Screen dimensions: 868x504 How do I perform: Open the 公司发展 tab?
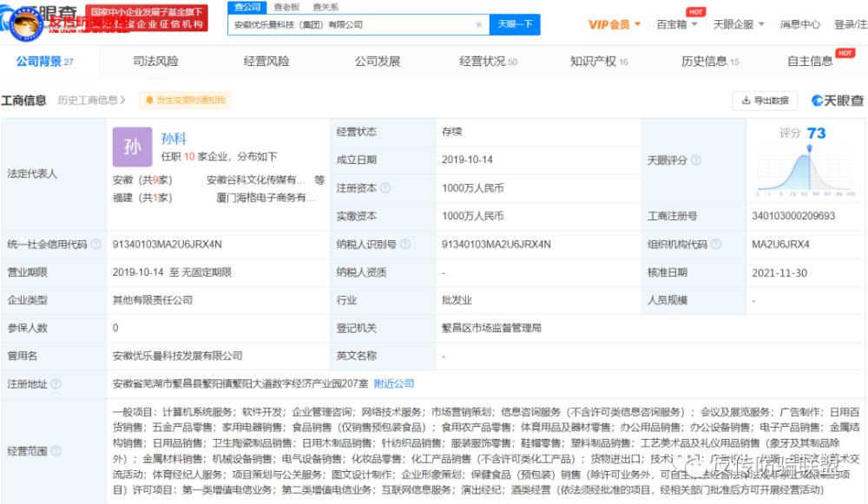pyautogui.click(x=378, y=62)
